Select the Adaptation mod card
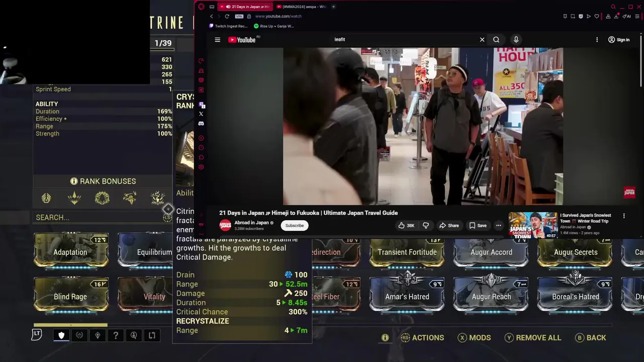 (x=70, y=250)
